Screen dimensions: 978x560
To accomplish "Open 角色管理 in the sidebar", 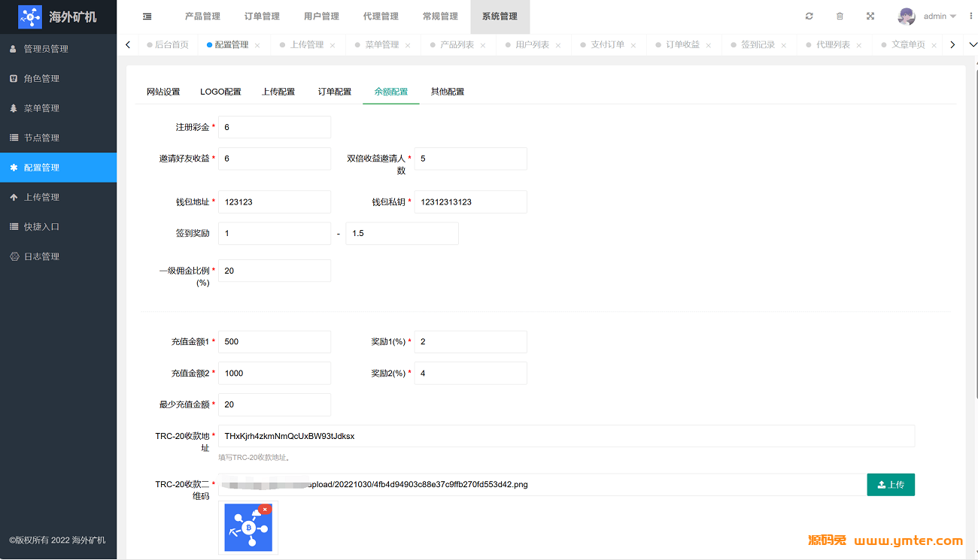I will click(x=58, y=78).
